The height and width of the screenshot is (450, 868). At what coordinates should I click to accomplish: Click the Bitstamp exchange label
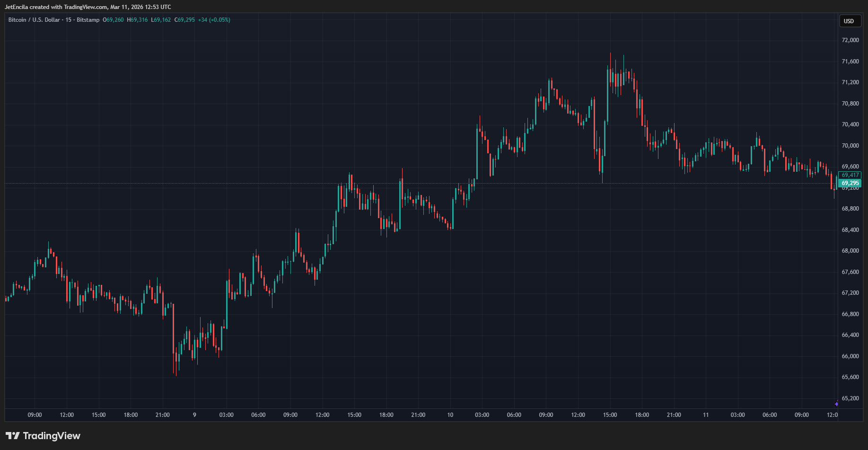point(88,20)
